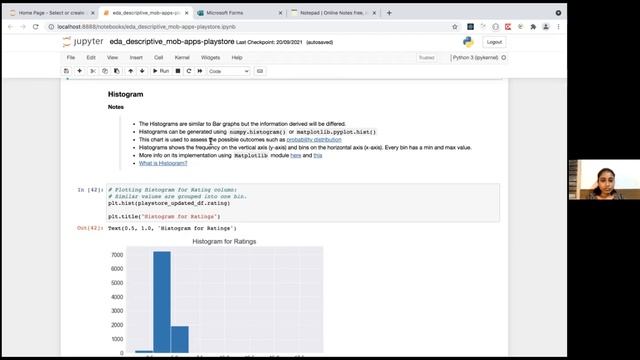Open a new browser tab
The image size is (640, 360).
(x=389, y=13)
